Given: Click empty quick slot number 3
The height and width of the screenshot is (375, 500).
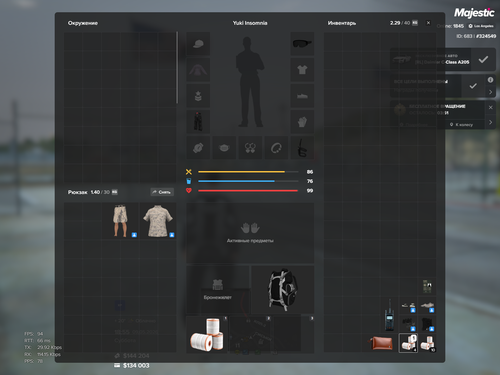Looking at the screenshot, I should (293, 334).
